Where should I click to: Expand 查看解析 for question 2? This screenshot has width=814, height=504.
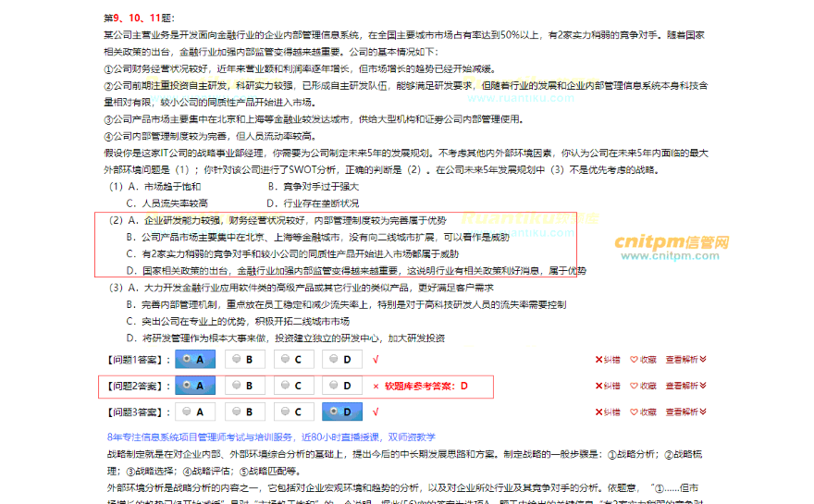click(x=685, y=386)
